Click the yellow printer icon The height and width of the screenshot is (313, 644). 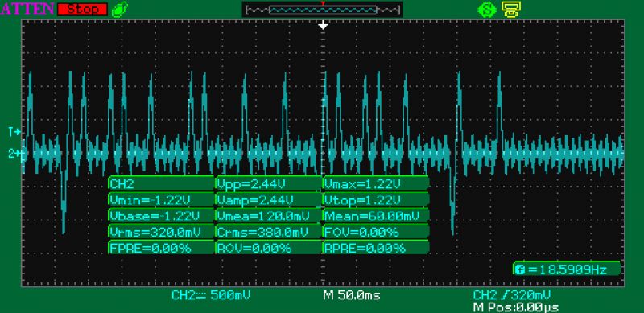tap(511, 10)
